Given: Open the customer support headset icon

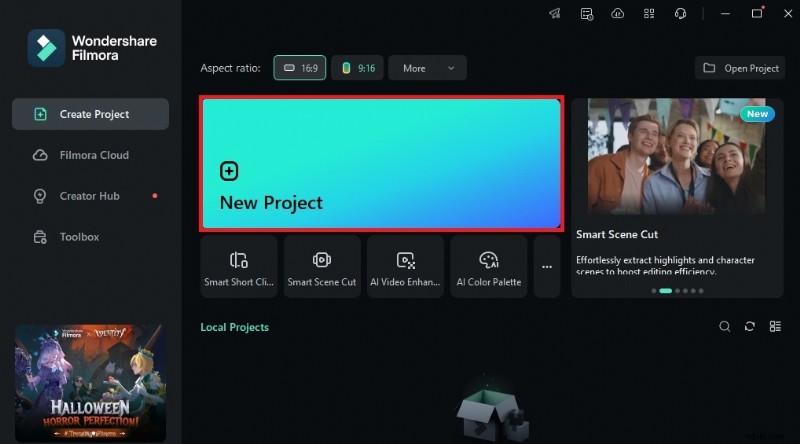Looking at the screenshot, I should click(x=680, y=14).
